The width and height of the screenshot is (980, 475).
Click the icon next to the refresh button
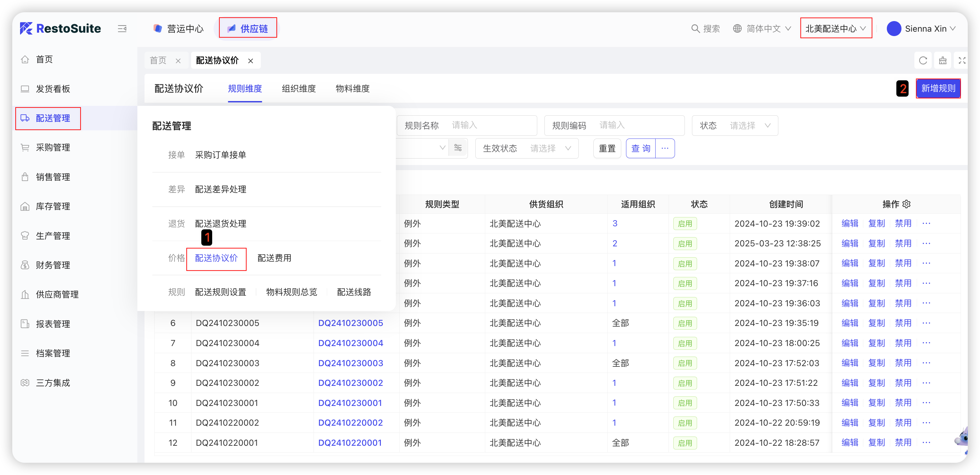point(942,61)
